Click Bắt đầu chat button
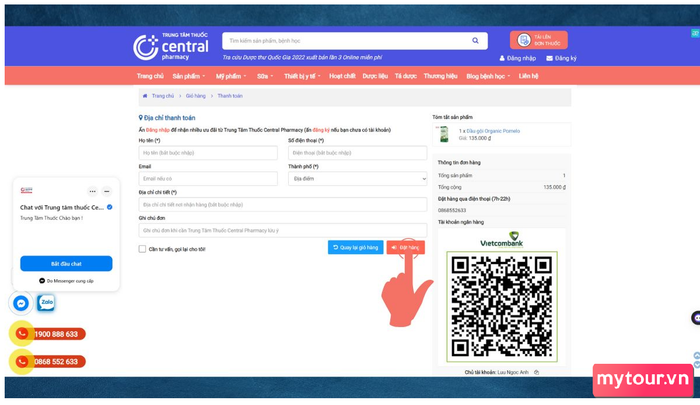The image size is (700, 405). [66, 263]
